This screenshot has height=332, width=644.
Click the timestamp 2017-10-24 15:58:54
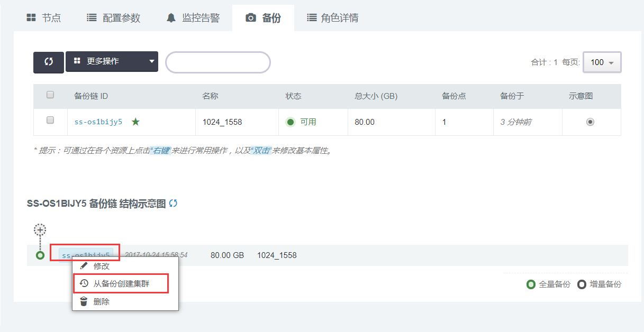click(156, 255)
